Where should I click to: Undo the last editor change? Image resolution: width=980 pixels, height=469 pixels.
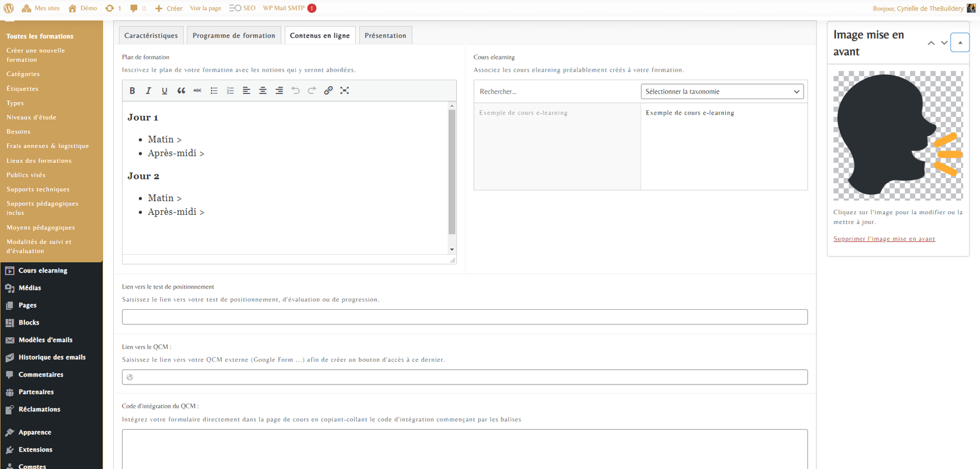point(295,91)
